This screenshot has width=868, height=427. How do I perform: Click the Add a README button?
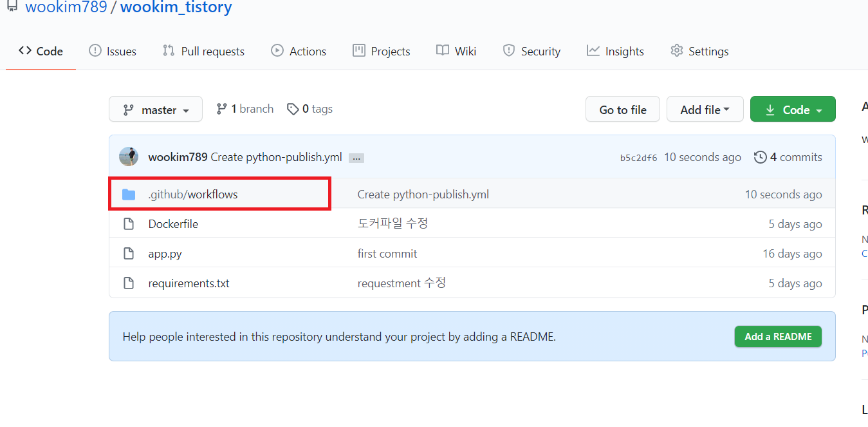coord(778,337)
